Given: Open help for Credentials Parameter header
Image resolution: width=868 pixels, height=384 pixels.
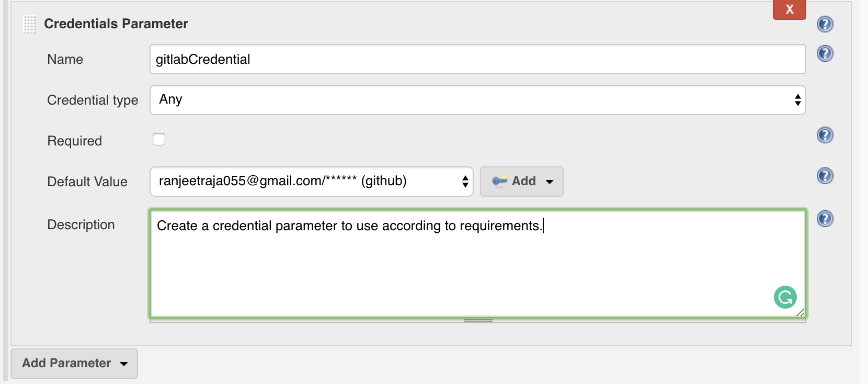Looking at the screenshot, I should (x=825, y=24).
